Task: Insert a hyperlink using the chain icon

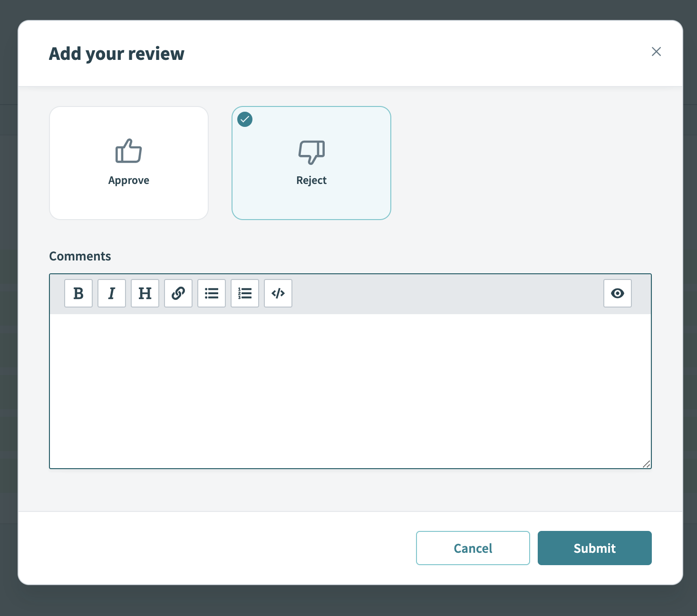Action: pos(178,293)
